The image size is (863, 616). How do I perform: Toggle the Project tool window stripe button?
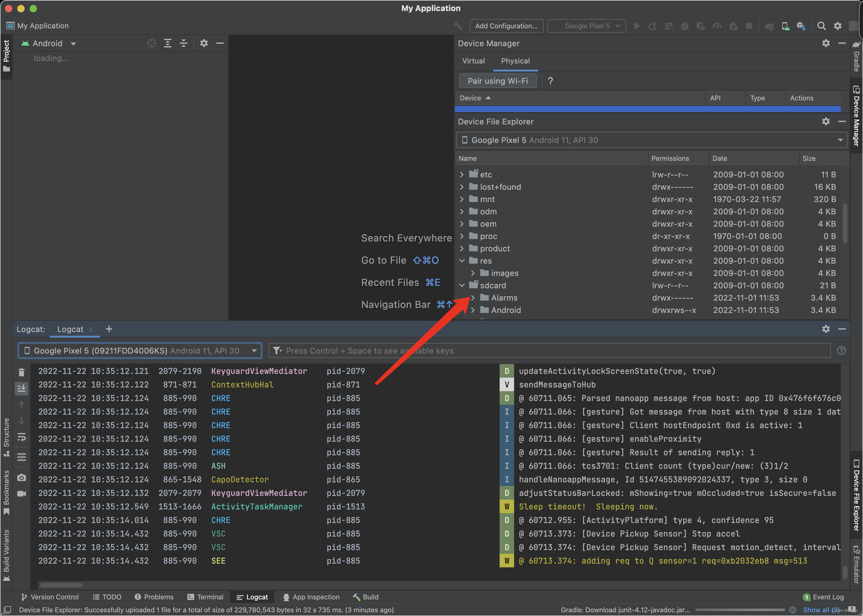click(x=6, y=56)
